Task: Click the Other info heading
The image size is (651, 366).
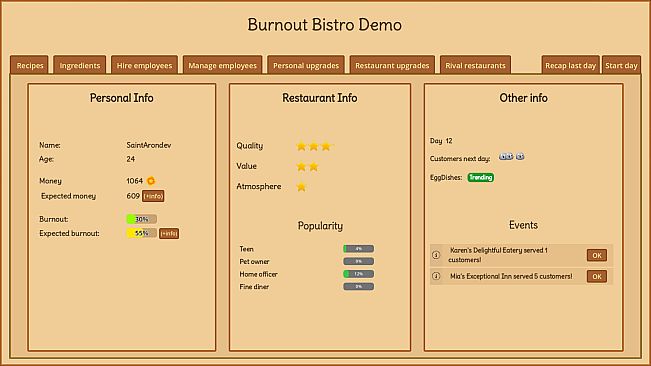Action: [524, 98]
